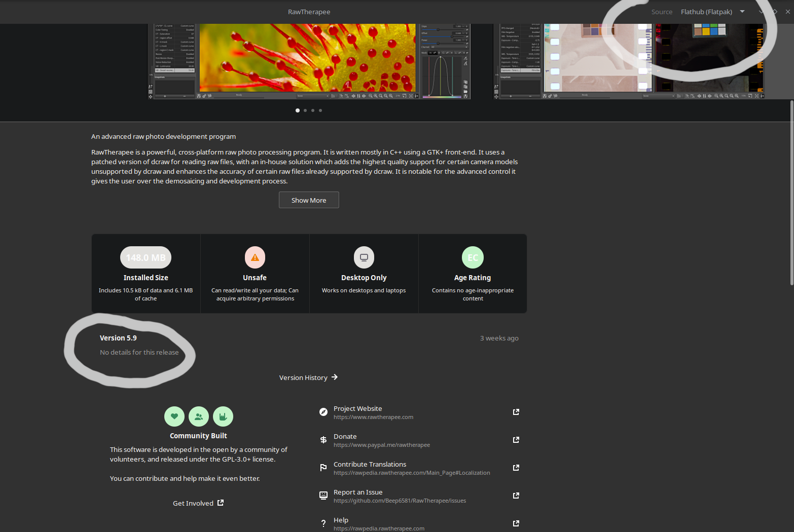Click the people icon above Community Built

pos(199,416)
